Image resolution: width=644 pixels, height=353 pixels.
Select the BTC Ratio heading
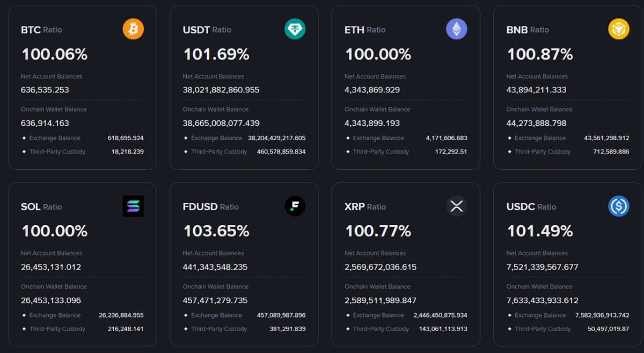coord(41,30)
